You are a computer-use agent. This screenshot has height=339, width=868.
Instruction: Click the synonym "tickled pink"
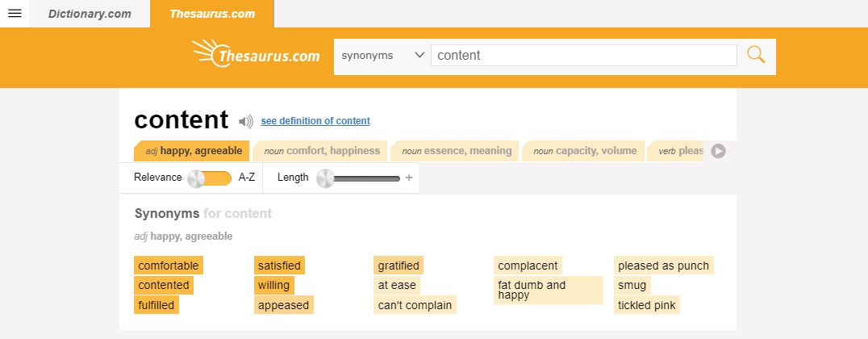point(647,304)
